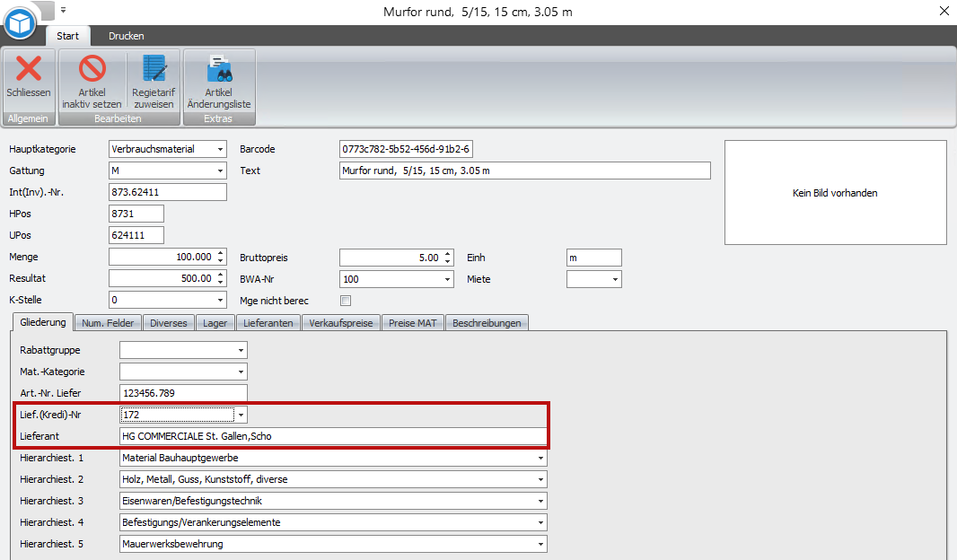Select the Lager tab
The height and width of the screenshot is (560, 957).
pyautogui.click(x=215, y=323)
